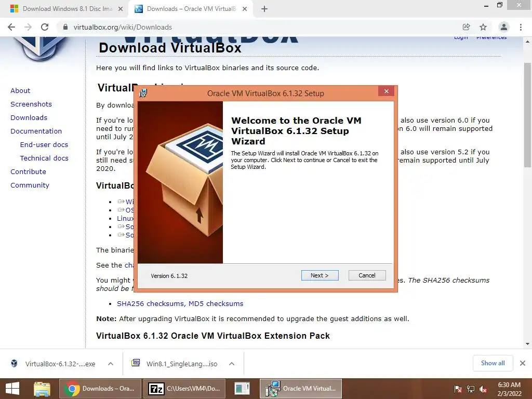This screenshot has height=399, width=532.
Task: Switch to Download Windows 8.1 Disc Image tab
Action: 67,9
